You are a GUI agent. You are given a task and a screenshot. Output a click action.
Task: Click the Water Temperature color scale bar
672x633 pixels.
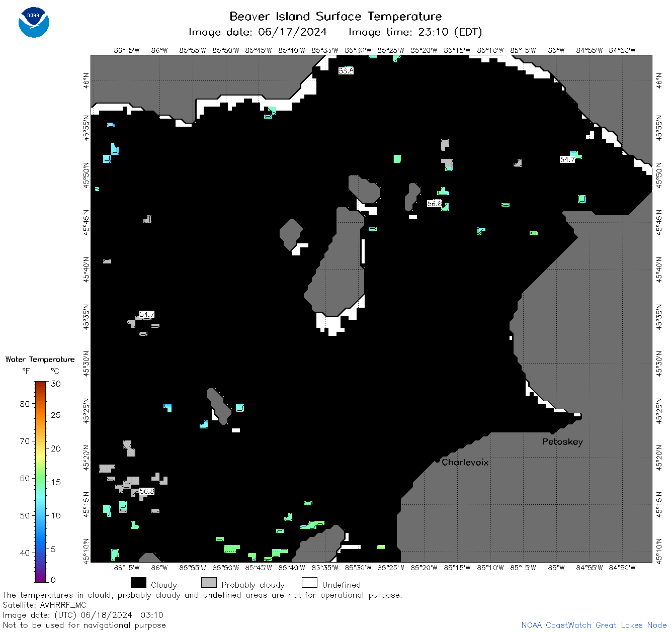pyautogui.click(x=41, y=482)
